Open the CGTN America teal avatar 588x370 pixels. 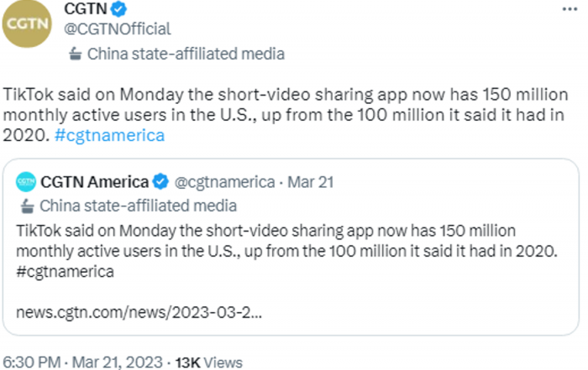[x=26, y=182]
